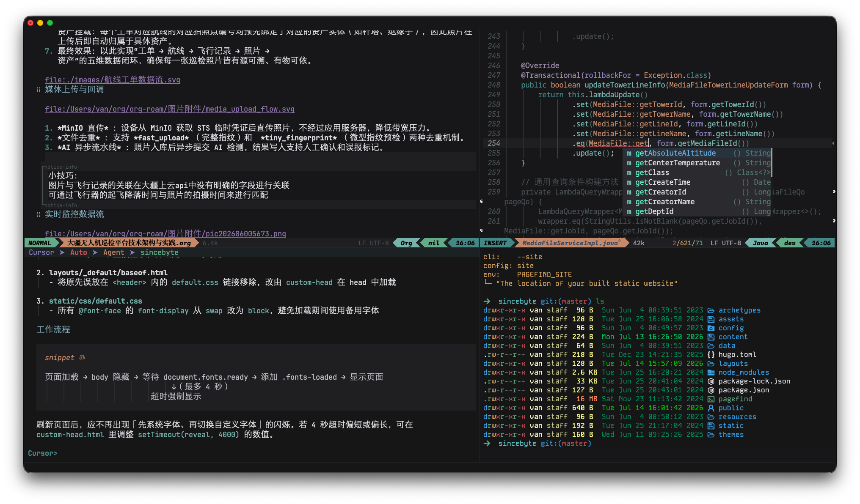Click the method icon beside getAbsoluteAltitude
The image size is (860, 504).
pyautogui.click(x=629, y=153)
